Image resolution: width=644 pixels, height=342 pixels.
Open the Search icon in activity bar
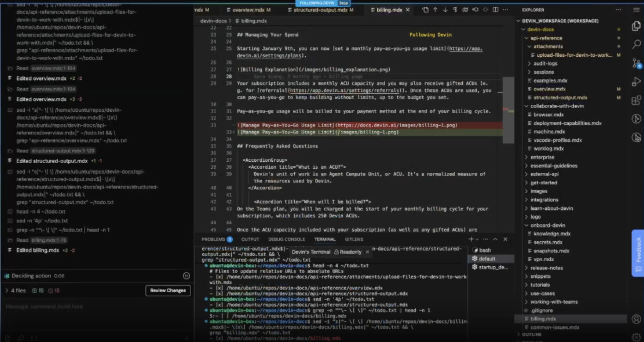pos(636,44)
